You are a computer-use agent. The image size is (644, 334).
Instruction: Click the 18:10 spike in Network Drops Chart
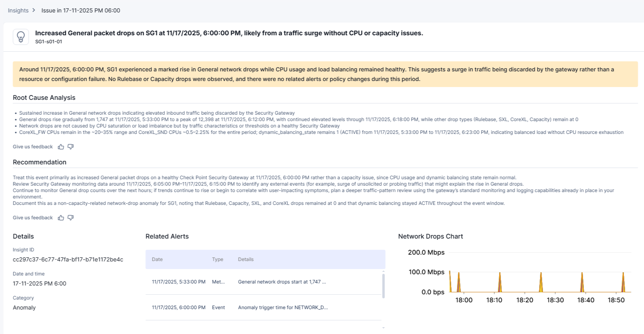pyautogui.click(x=500, y=282)
